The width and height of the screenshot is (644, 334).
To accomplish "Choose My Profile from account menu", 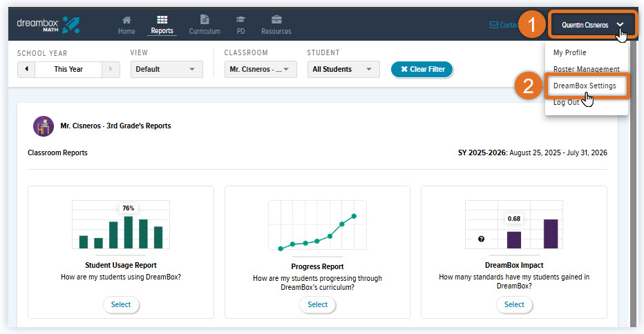I will tap(569, 52).
